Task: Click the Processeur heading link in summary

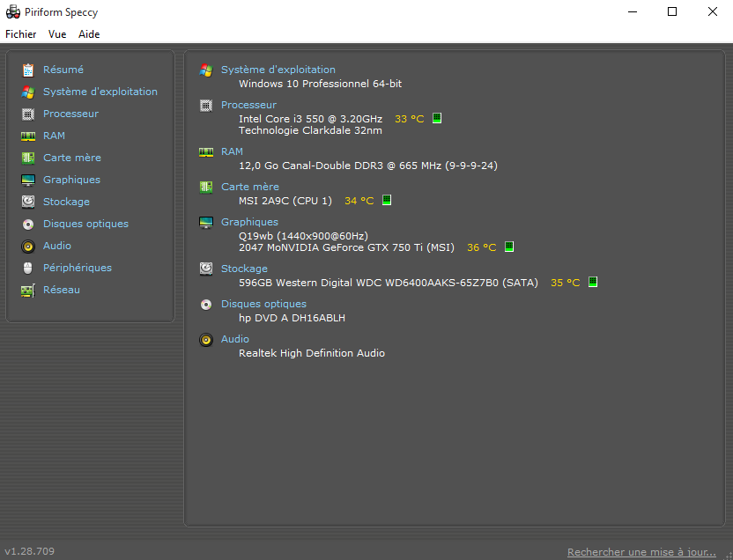Action: (248, 105)
